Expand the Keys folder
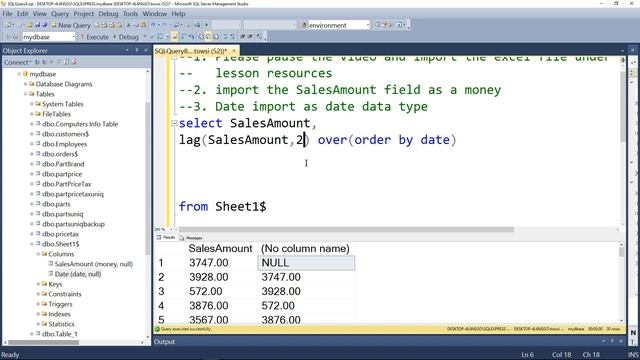 (38, 284)
